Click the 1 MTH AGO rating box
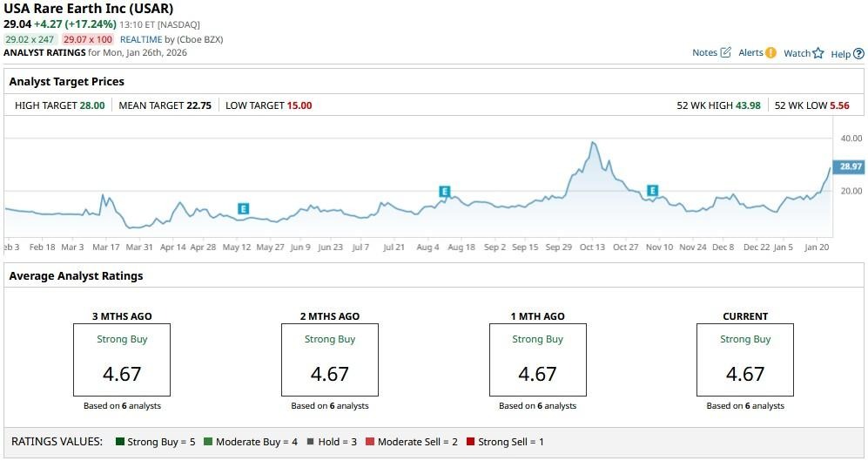The height and width of the screenshot is (461, 868). [x=537, y=360]
